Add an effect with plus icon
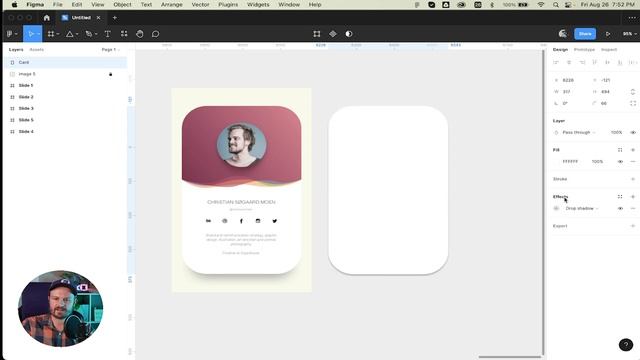The width and height of the screenshot is (640, 360). (633, 196)
